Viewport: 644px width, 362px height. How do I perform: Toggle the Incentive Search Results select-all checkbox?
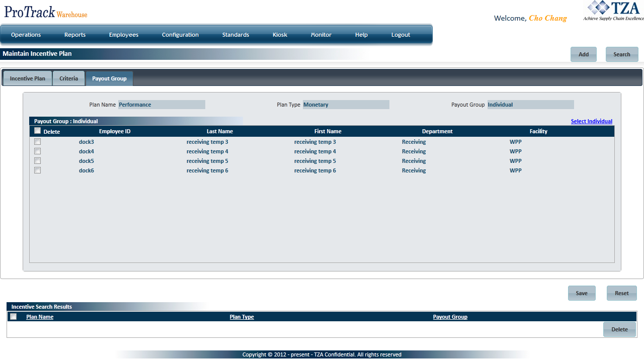[x=14, y=317]
